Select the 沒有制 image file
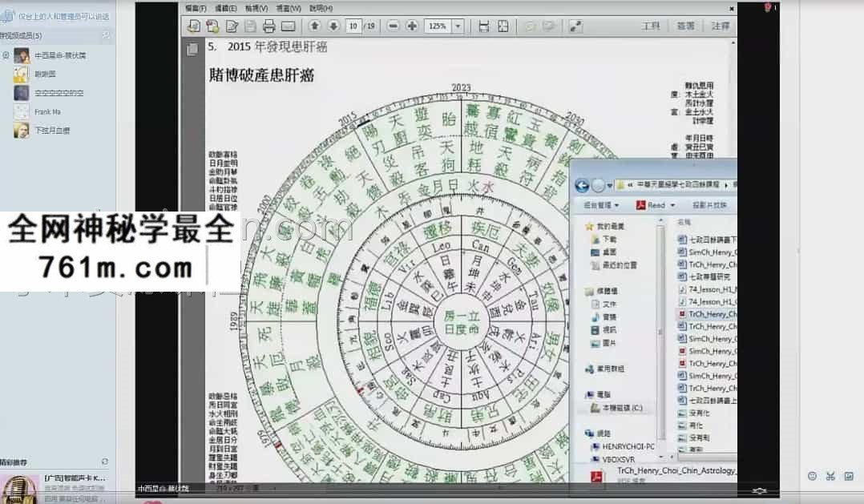 click(694, 438)
